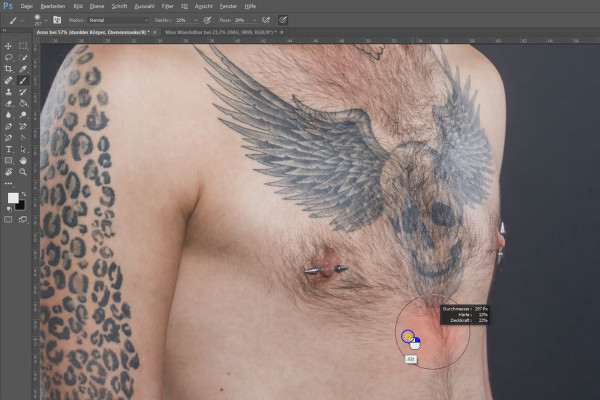Image resolution: width=600 pixels, height=400 pixels.
Task: Enable airbrush mode beside Fluss
Action: (x=266, y=20)
